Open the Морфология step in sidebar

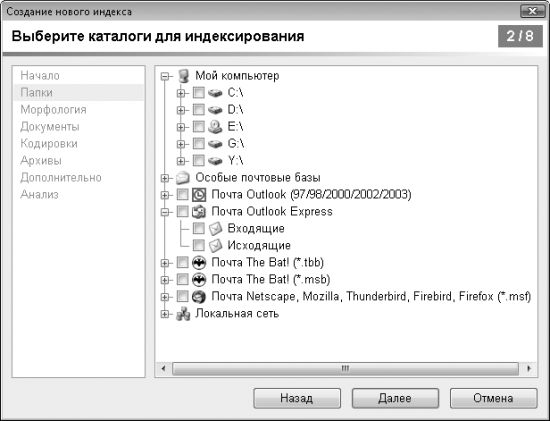53,109
